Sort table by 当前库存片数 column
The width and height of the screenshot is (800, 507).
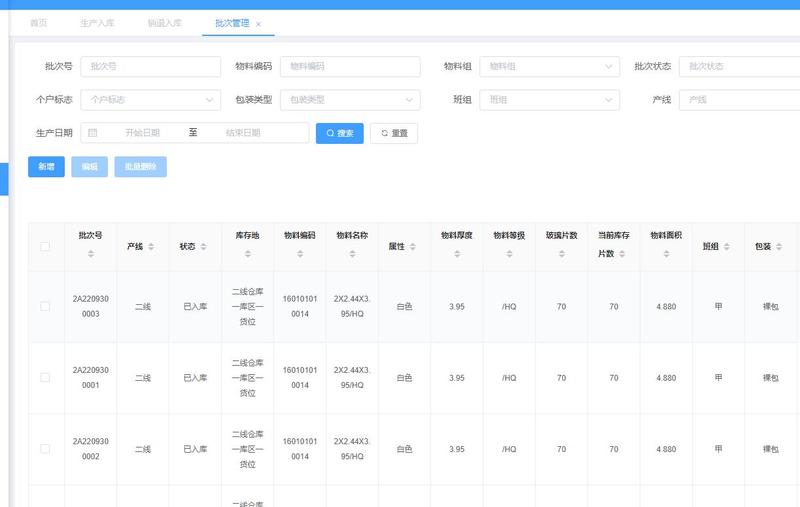pyautogui.click(x=622, y=254)
